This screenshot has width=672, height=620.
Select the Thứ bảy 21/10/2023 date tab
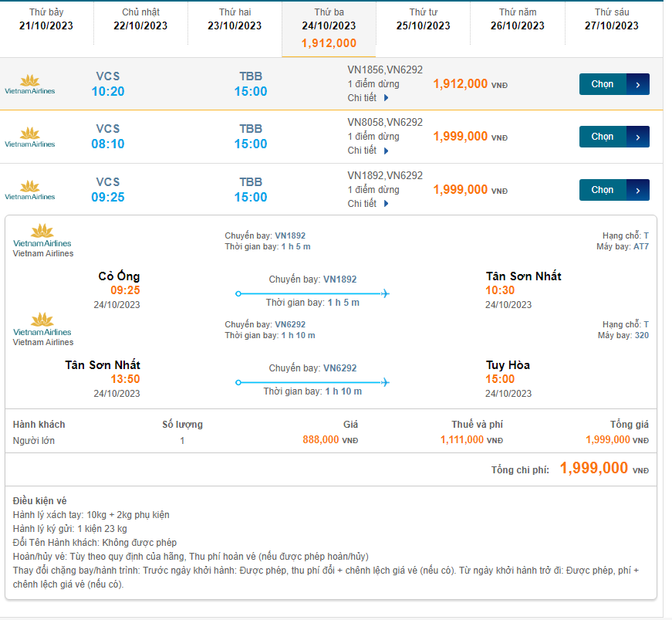(x=46, y=19)
